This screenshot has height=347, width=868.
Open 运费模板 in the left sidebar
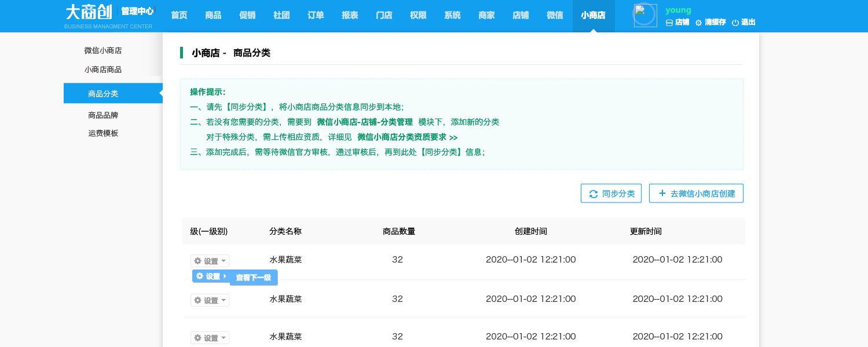pos(103,133)
